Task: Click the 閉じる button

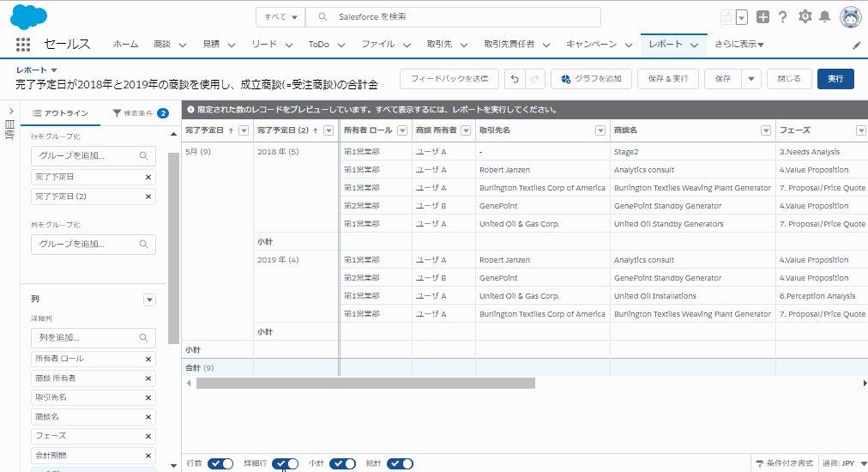Action: pyautogui.click(x=789, y=79)
